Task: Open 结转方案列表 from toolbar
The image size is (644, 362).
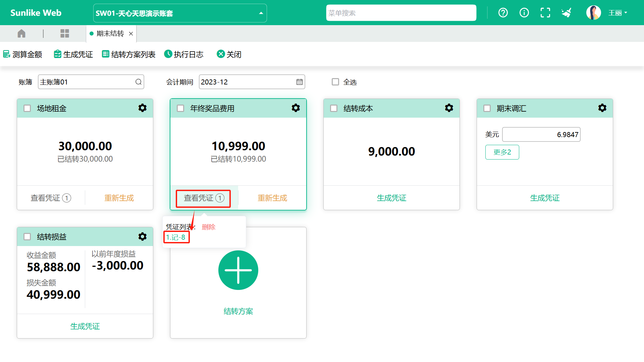Action: (129, 54)
